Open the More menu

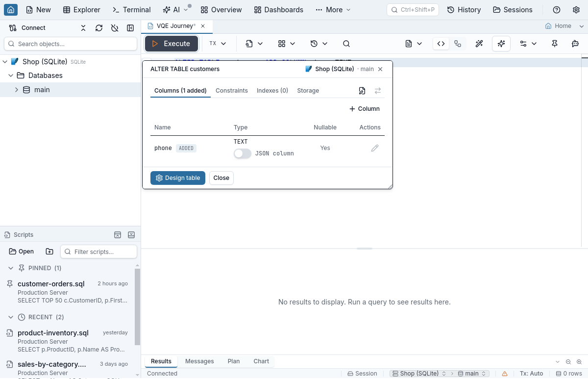[333, 10]
